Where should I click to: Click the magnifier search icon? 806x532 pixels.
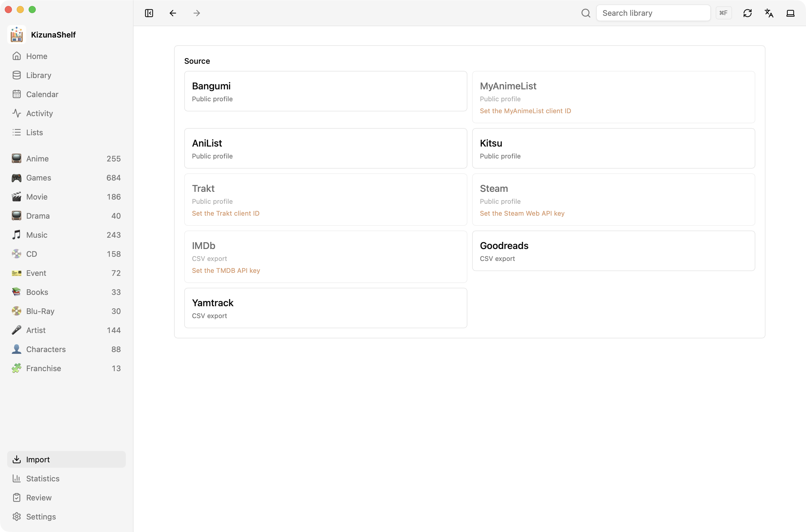click(x=586, y=13)
